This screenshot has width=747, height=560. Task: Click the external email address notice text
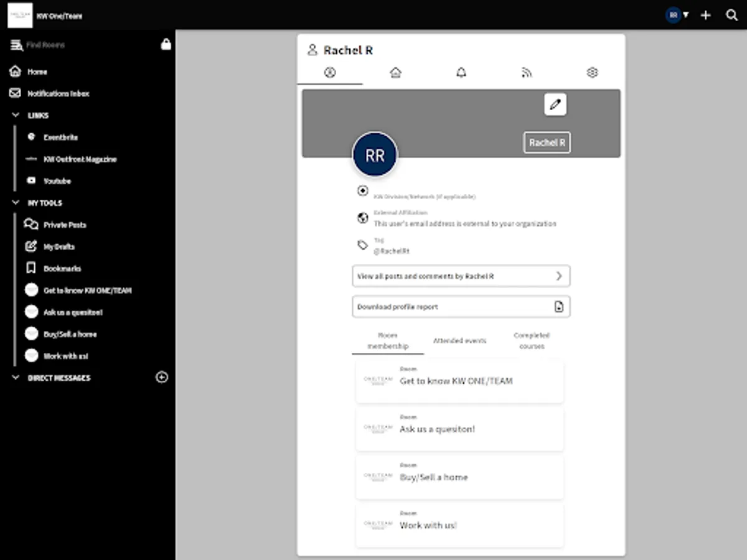tap(465, 224)
